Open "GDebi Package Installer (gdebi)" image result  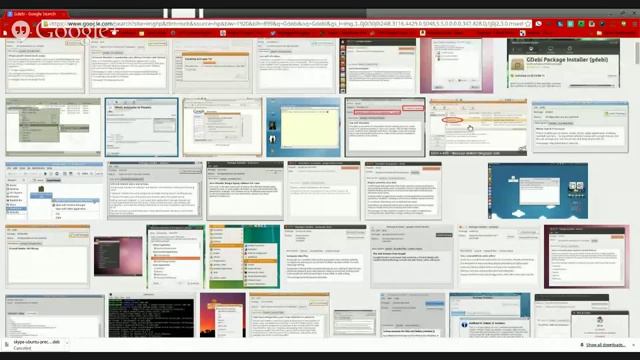563,63
